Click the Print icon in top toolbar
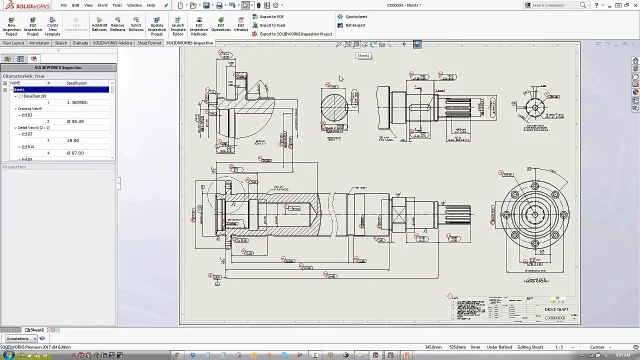Viewport: 640px width, 360px height. tap(219, 5)
